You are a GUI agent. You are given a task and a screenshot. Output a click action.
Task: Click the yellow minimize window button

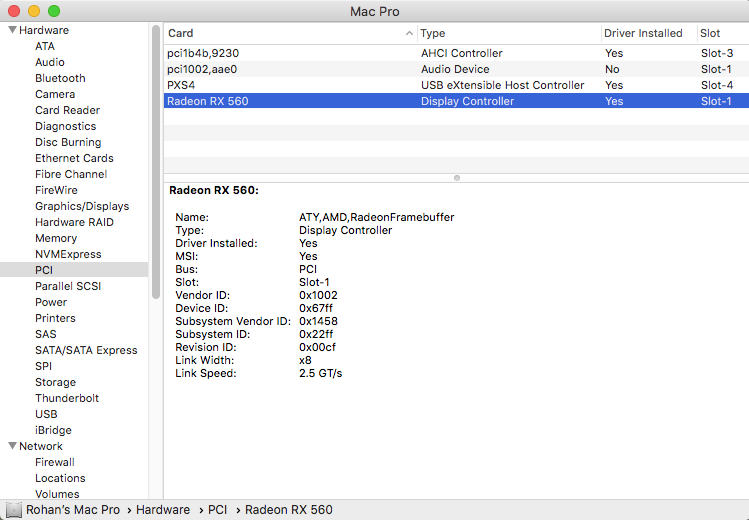coord(34,11)
